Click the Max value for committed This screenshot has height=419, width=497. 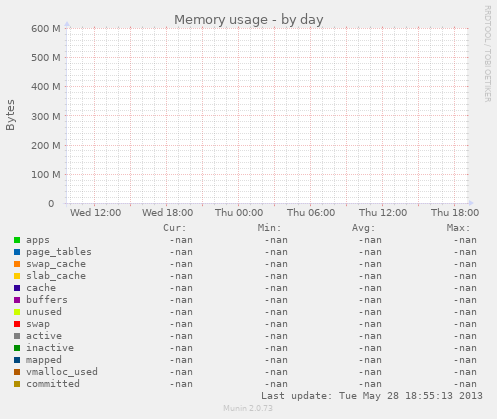(x=465, y=384)
